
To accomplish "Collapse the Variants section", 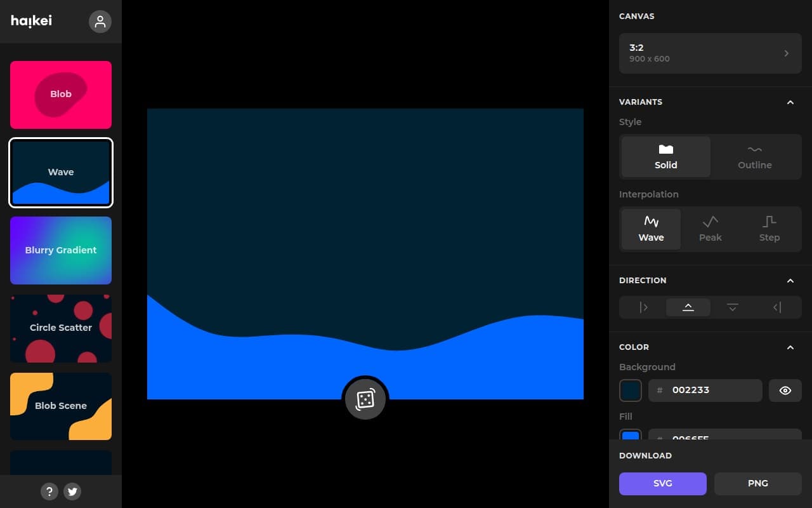I will pos(790,102).
